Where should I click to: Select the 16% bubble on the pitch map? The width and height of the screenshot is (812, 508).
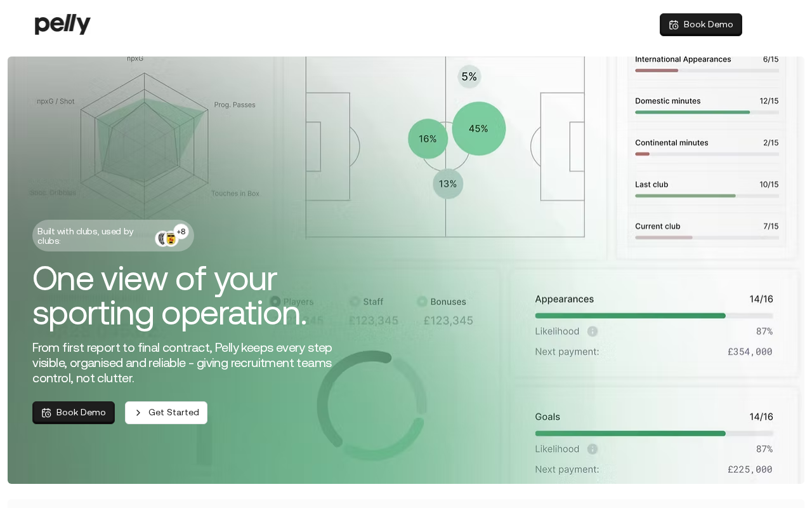click(428, 138)
